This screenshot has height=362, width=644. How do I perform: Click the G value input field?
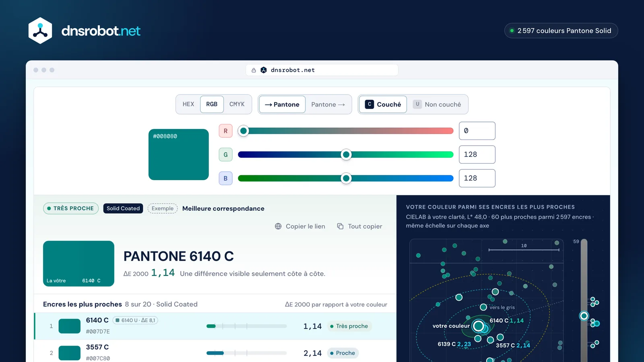(477, 154)
